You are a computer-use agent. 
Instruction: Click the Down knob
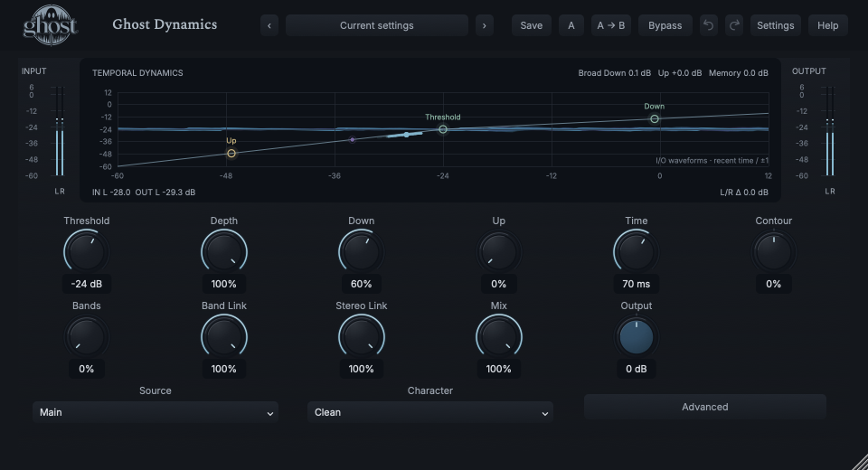361,252
